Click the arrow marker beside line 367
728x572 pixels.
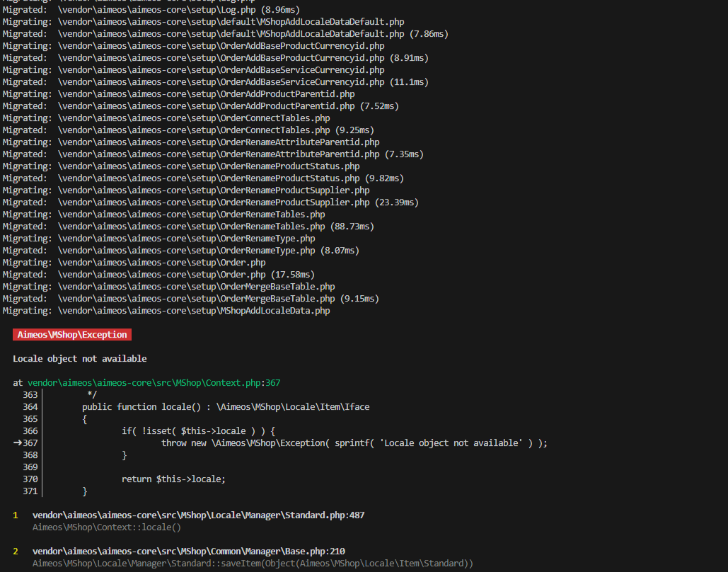(x=18, y=443)
